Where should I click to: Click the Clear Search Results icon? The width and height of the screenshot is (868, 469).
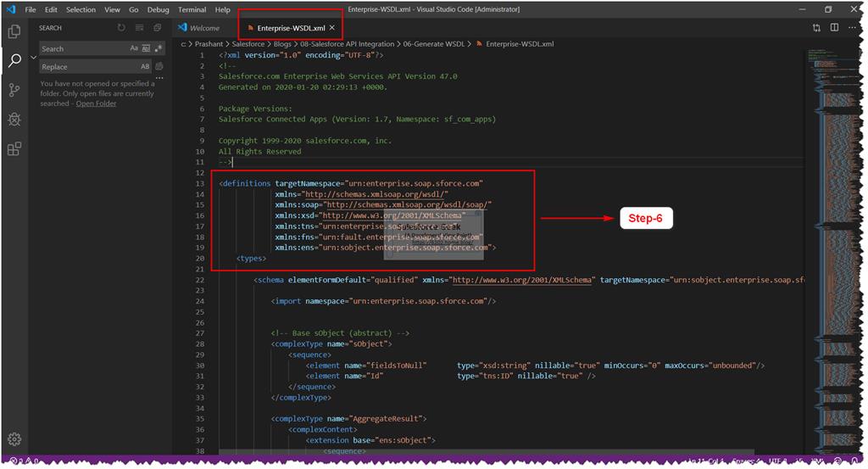139,28
